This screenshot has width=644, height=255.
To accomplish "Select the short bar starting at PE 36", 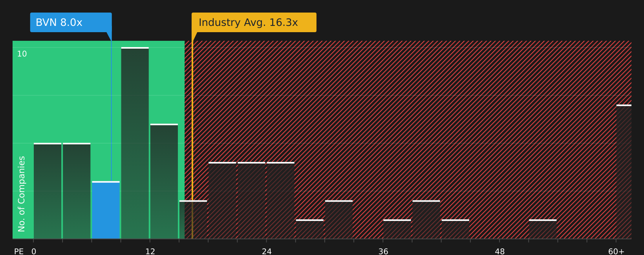I will click(x=397, y=229).
